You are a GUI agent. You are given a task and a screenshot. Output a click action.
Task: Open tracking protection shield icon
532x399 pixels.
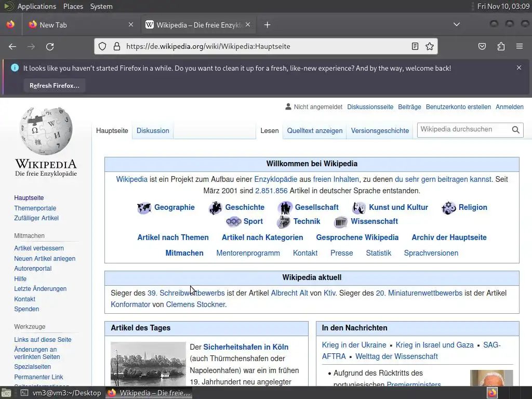[102, 46]
